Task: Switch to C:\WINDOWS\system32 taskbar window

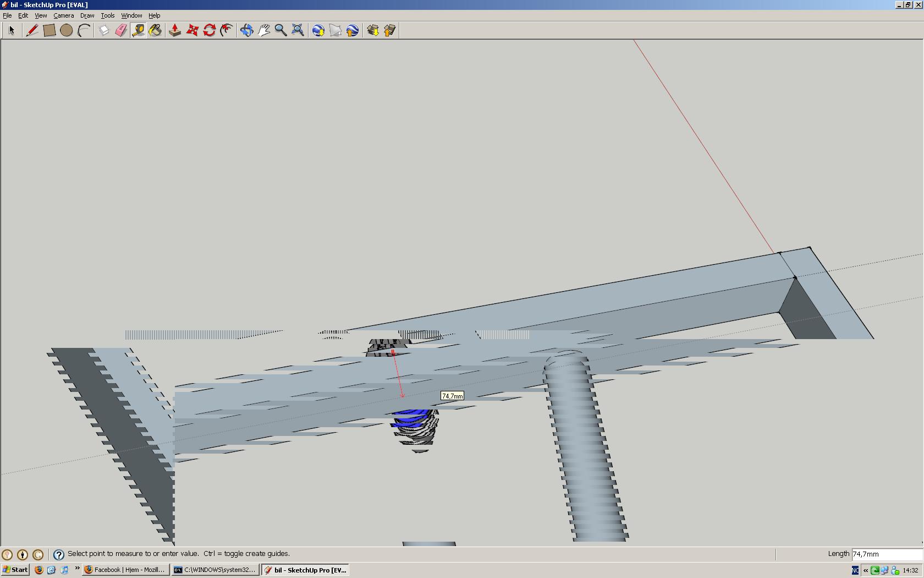Action: [215, 570]
